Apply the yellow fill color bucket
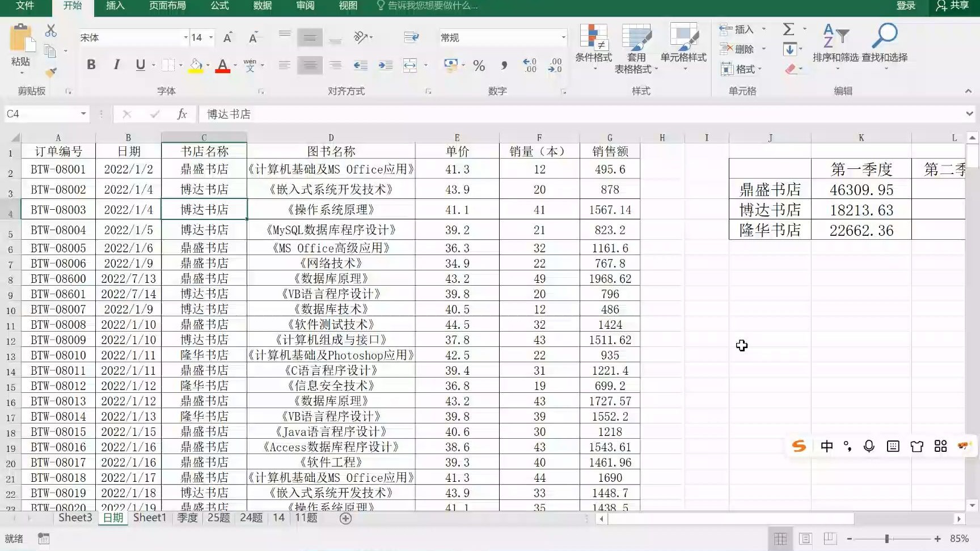Image resolution: width=980 pixels, height=551 pixels. 196,65
